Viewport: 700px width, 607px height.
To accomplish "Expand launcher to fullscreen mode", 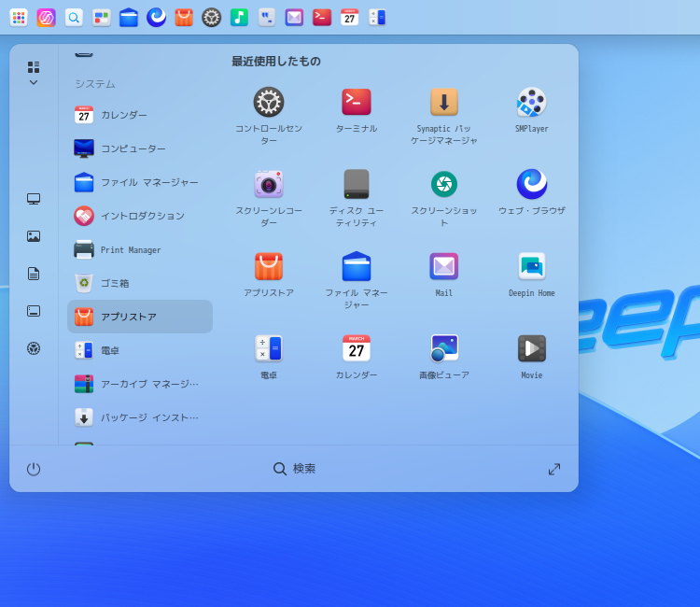I will [x=554, y=469].
